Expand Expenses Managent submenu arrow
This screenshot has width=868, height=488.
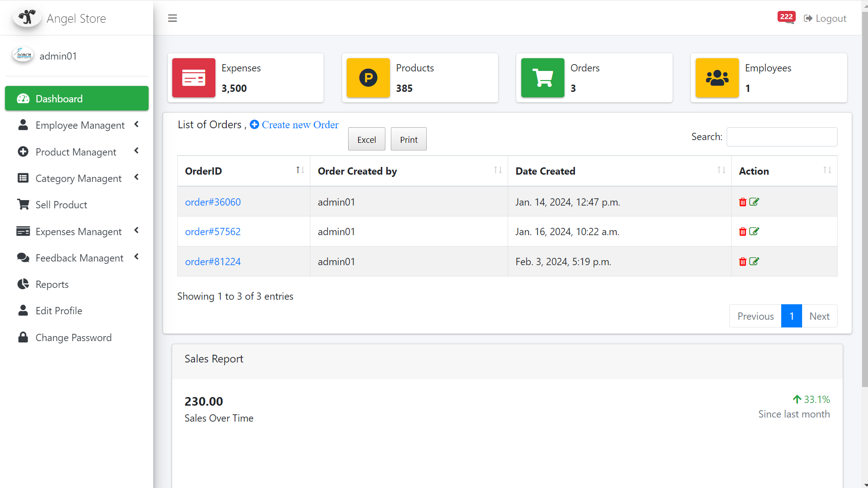pyautogui.click(x=136, y=230)
